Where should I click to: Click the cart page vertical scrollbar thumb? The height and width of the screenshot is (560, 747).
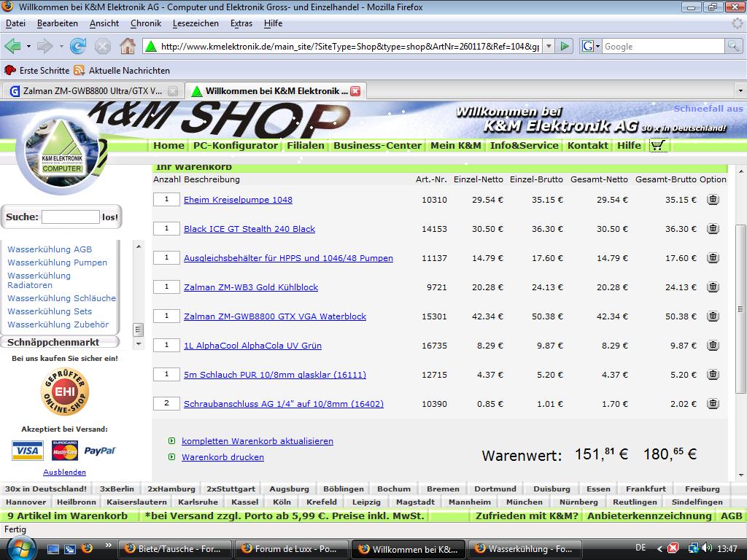pyautogui.click(x=740, y=308)
